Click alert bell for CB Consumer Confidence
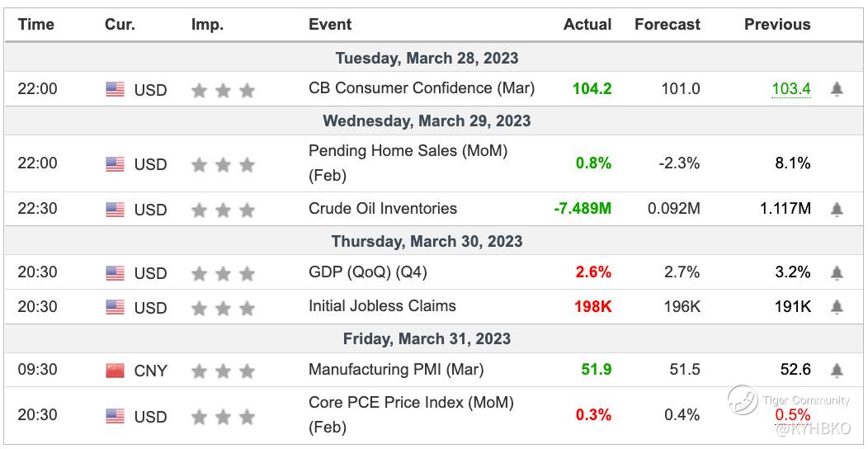The width and height of the screenshot is (868, 449). coord(837,89)
